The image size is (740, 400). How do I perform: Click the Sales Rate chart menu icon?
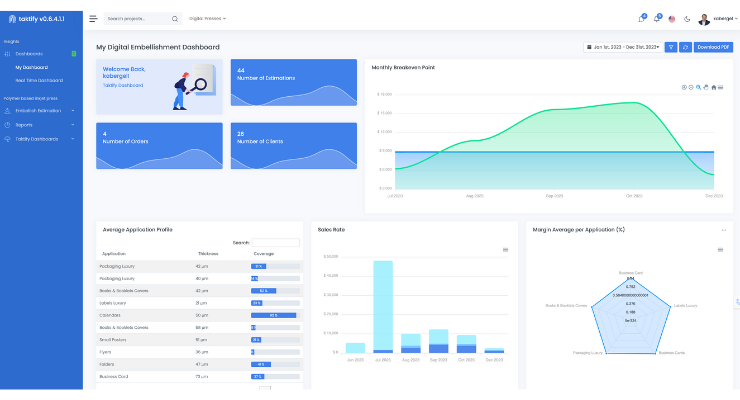pos(506,249)
